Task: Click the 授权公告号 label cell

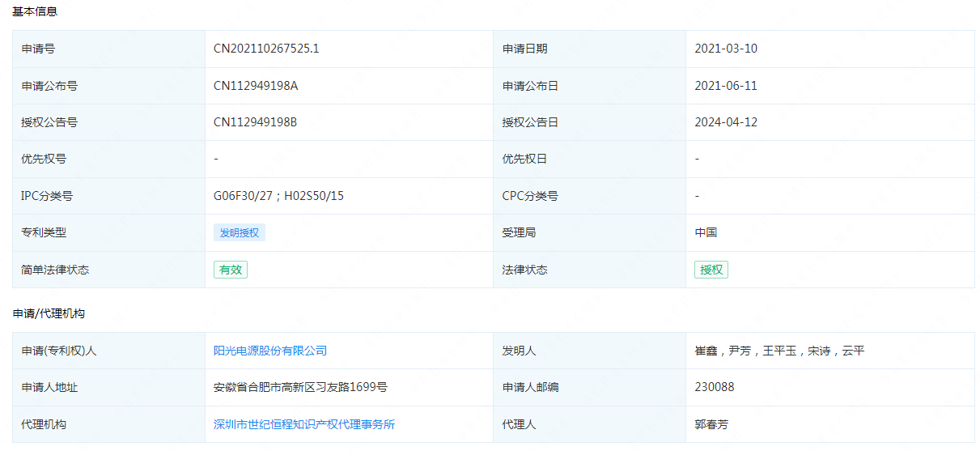Action: (108, 122)
